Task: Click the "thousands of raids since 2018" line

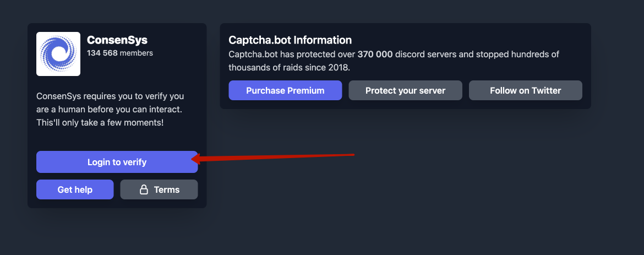Action: click(289, 67)
